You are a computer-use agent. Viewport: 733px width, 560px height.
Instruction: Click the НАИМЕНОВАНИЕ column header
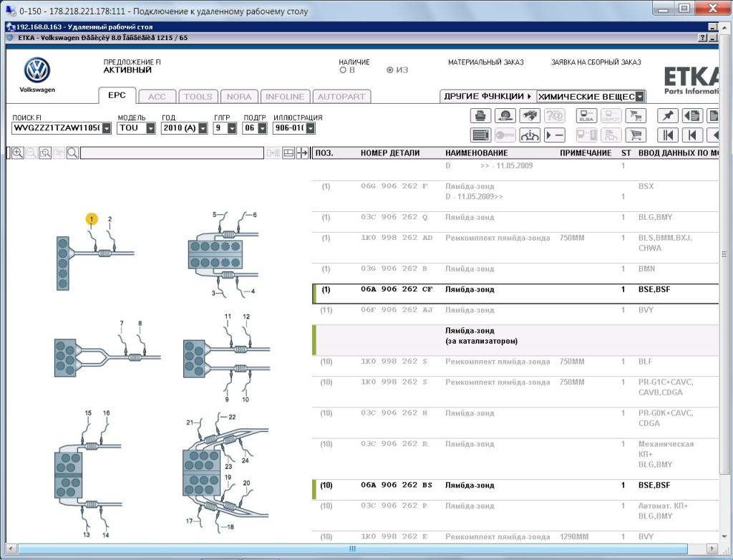[x=476, y=153]
